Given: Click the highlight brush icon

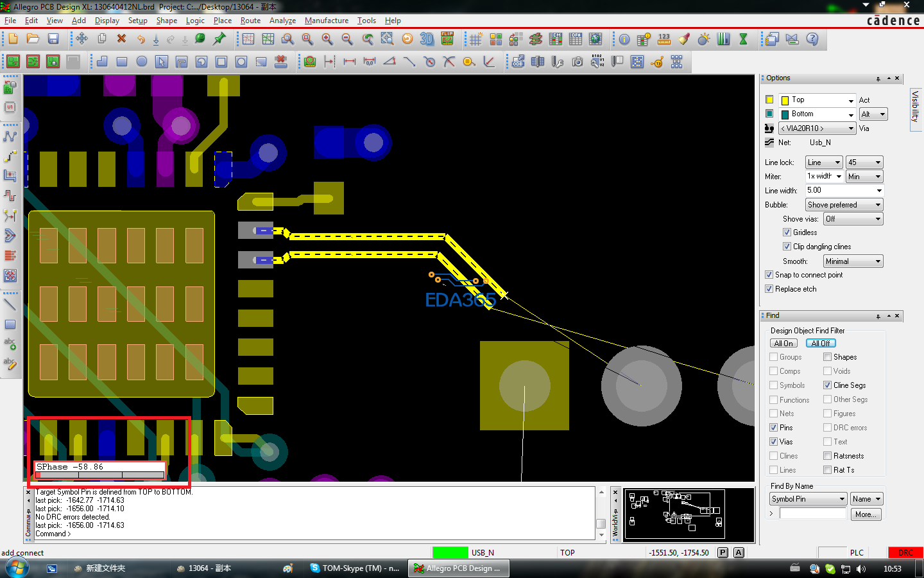Looking at the screenshot, I should [x=684, y=39].
